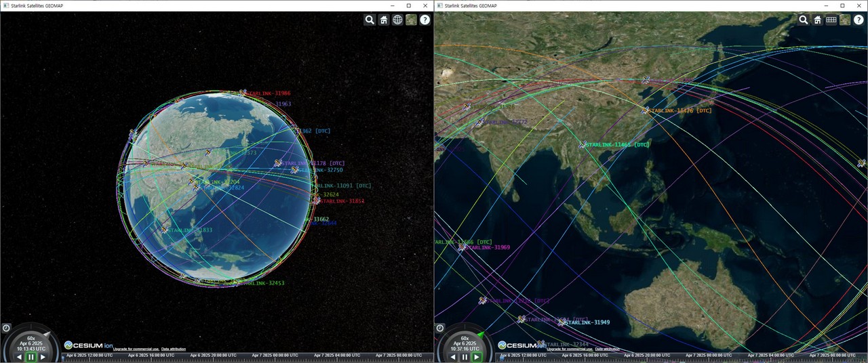868x363 pixels.
Task: Click the app icon in right window title bar
Action: pos(440,5)
